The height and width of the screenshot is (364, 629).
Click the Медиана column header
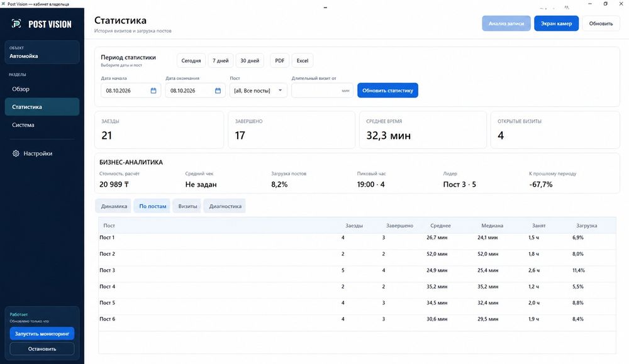coord(493,226)
